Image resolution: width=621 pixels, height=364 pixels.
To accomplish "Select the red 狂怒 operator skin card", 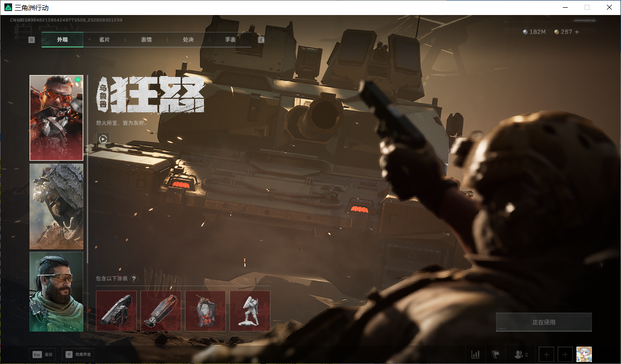I will pyautogui.click(x=56, y=118).
